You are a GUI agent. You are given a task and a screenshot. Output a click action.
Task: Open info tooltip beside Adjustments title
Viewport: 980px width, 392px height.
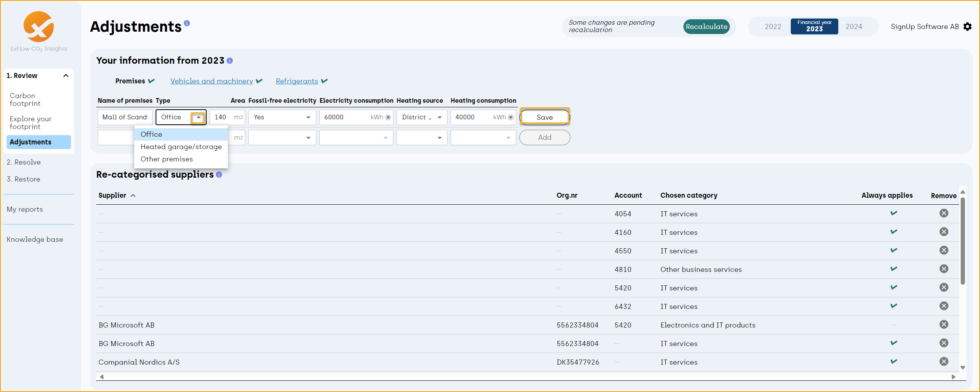pos(187,23)
